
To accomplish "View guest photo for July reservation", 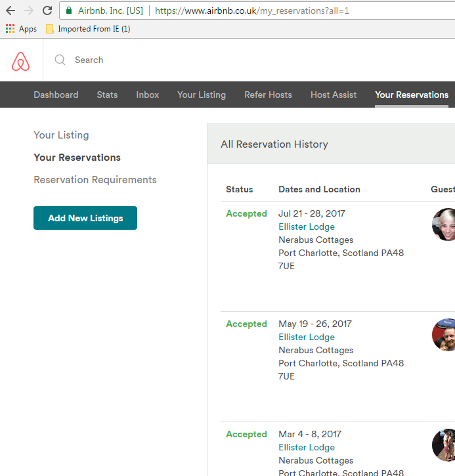I will coord(445,225).
